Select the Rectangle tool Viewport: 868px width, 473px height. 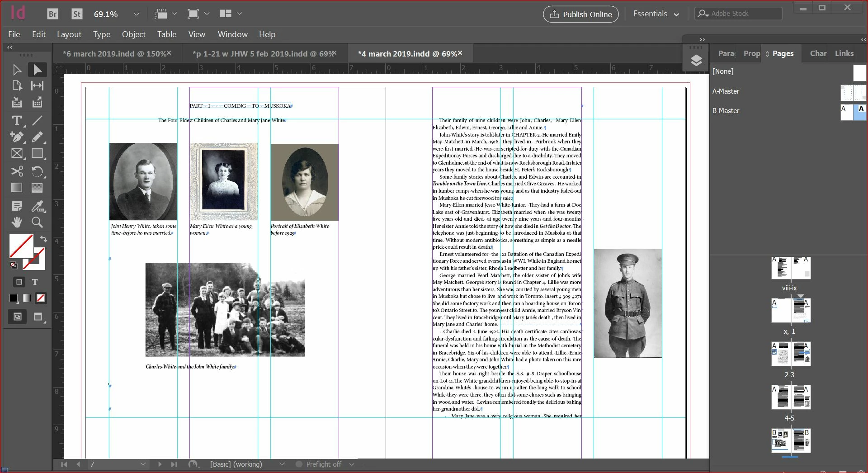point(38,154)
